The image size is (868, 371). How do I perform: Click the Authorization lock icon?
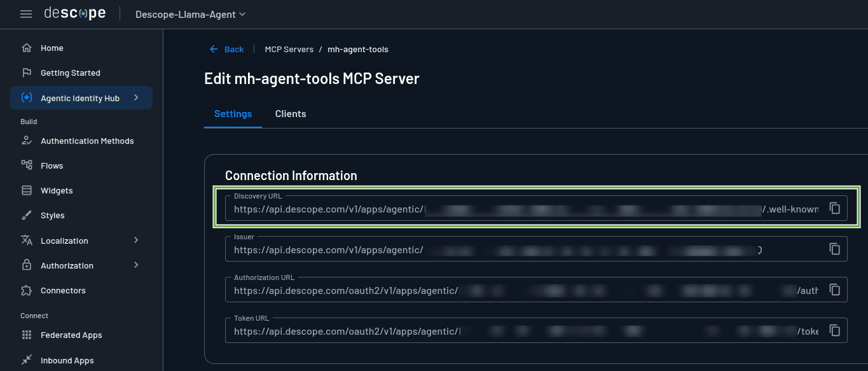click(x=27, y=265)
